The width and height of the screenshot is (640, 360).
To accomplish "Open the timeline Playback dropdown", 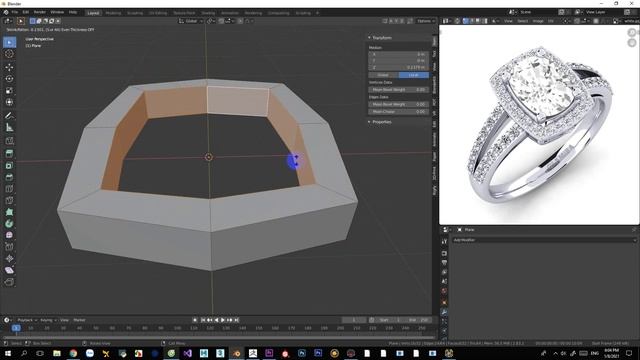I will tap(27, 320).
